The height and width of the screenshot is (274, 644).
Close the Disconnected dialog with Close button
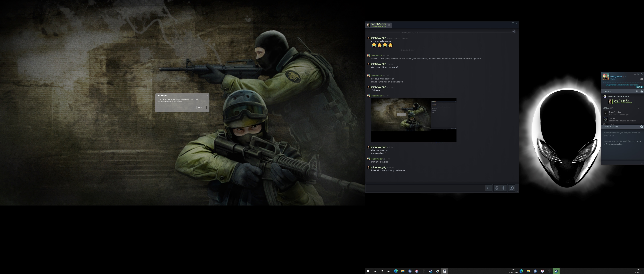[x=201, y=107]
